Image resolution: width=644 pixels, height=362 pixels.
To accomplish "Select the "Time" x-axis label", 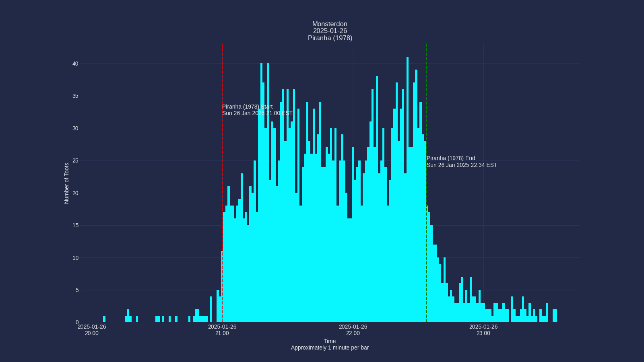I will tap(330, 341).
